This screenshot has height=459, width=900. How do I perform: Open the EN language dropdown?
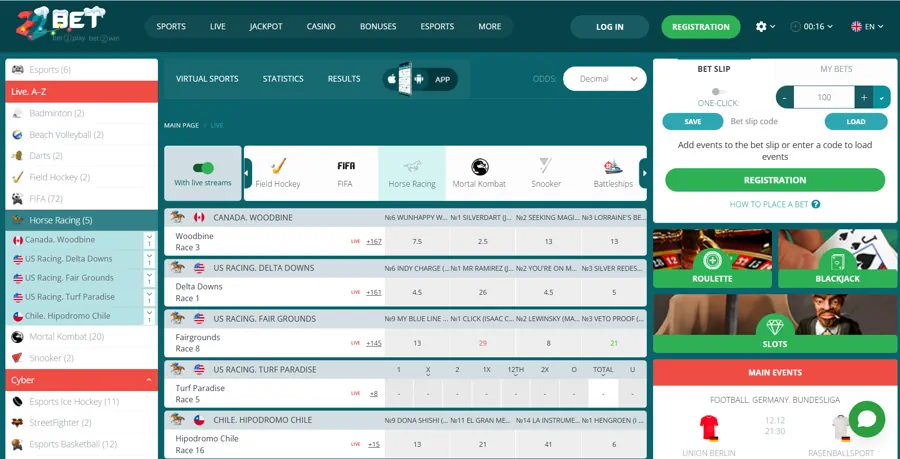[x=867, y=26]
